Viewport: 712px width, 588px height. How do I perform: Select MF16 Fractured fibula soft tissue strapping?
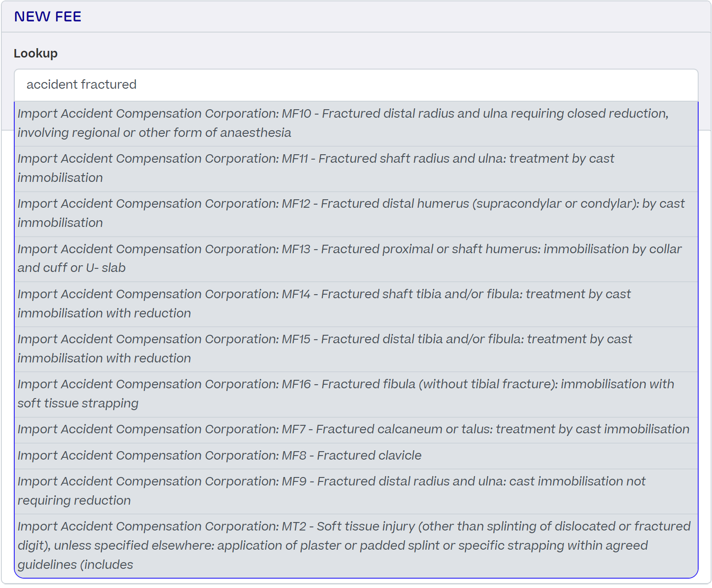pos(356,394)
